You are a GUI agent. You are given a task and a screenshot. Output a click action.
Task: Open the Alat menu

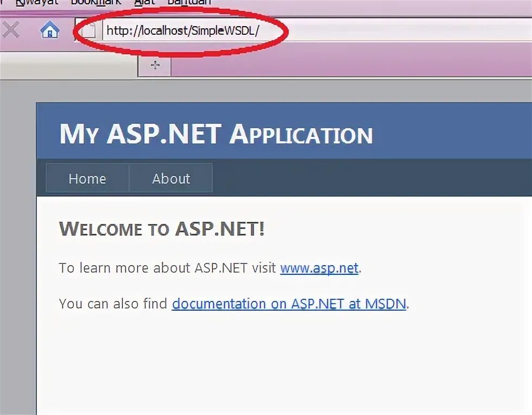(143, 2)
